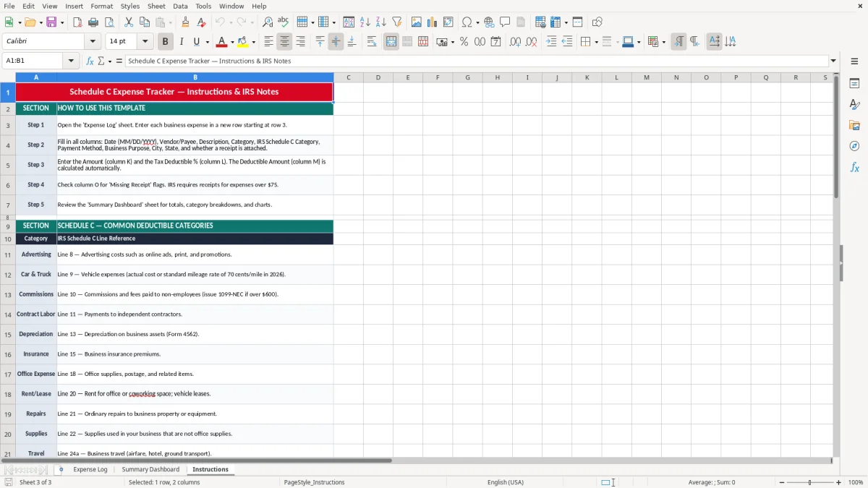Open the Function Wizard fx icon
The width and height of the screenshot is (868, 488).
tap(90, 61)
